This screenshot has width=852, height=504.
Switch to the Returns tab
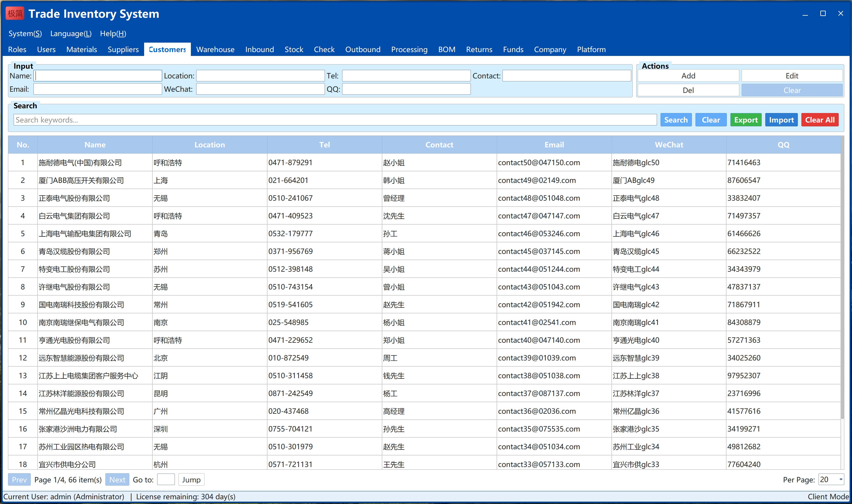(479, 50)
